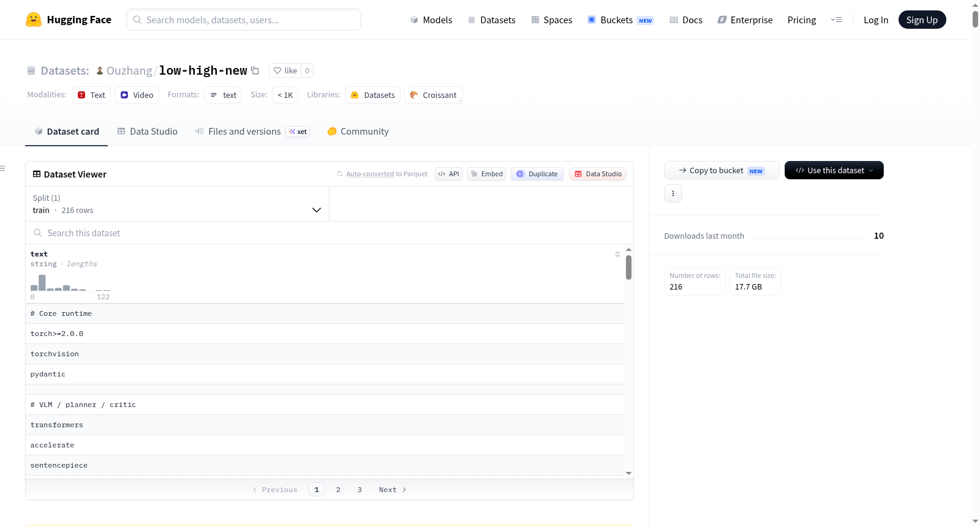Open the Models navigation item

click(431, 20)
